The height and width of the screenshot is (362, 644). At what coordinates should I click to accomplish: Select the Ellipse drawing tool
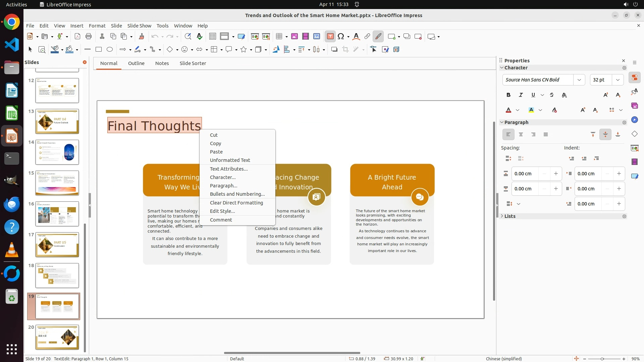[x=110, y=50]
